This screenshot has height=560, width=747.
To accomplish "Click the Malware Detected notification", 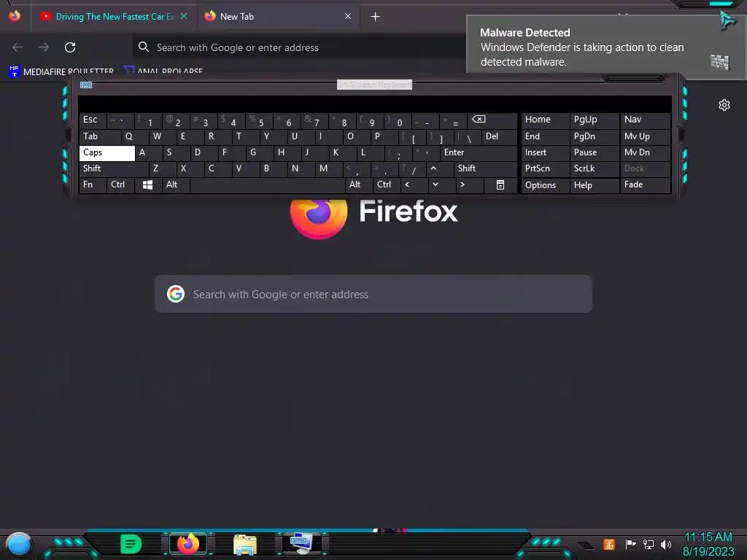I will (606, 46).
